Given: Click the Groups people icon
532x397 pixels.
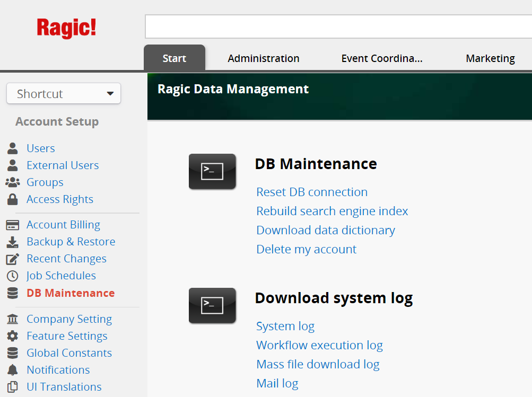Looking at the screenshot, I should pos(13,182).
